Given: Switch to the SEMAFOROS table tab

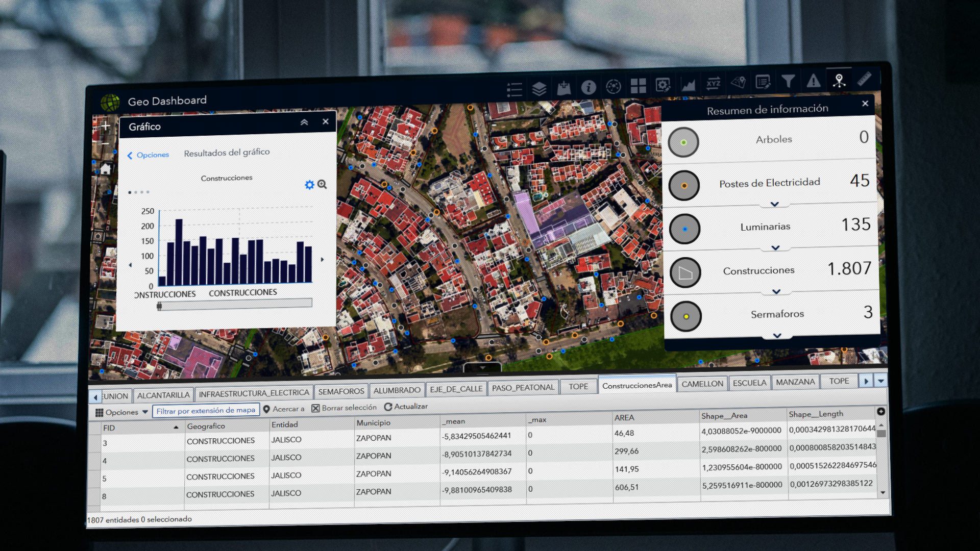Looking at the screenshot, I should pyautogui.click(x=341, y=391).
